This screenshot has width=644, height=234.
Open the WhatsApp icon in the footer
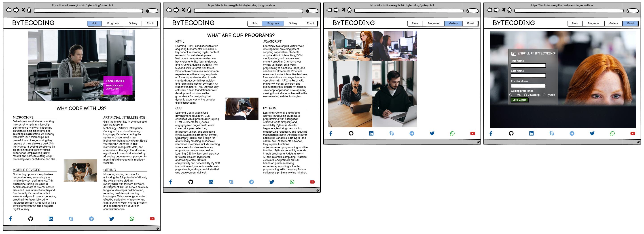click(x=132, y=219)
